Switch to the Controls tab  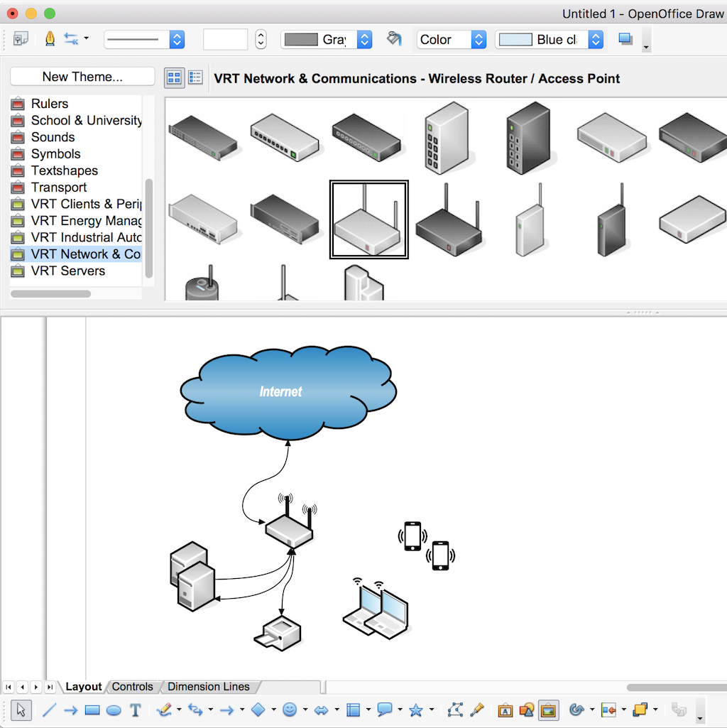coord(133,687)
